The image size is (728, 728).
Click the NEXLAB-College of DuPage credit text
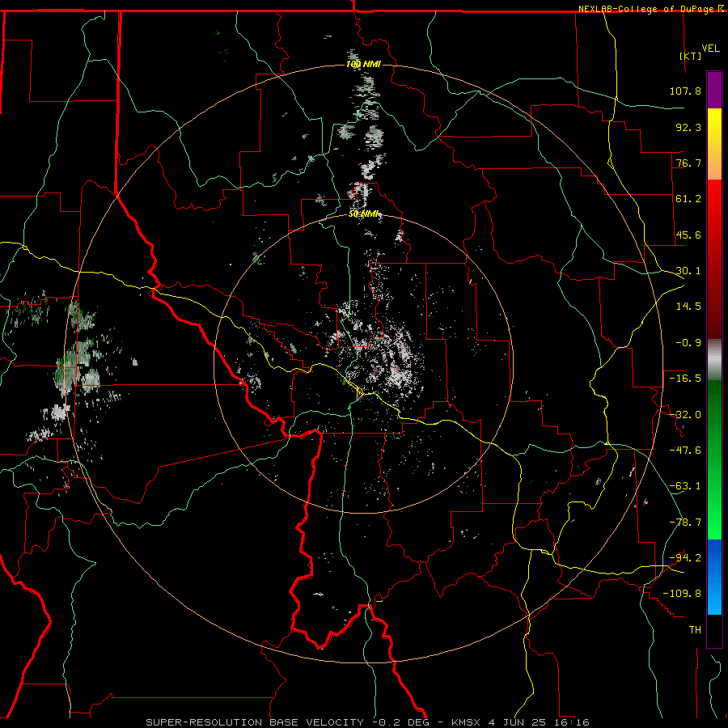[646, 9]
